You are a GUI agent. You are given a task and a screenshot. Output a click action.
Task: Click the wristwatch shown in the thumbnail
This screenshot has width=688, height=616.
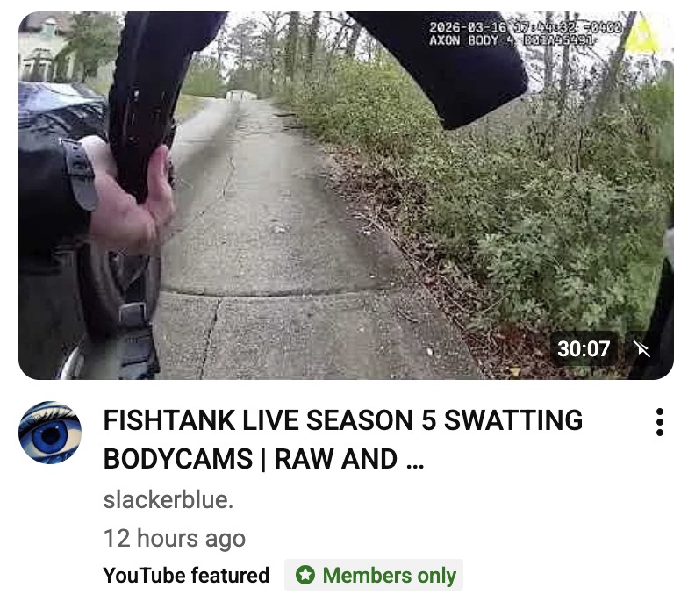point(80,174)
